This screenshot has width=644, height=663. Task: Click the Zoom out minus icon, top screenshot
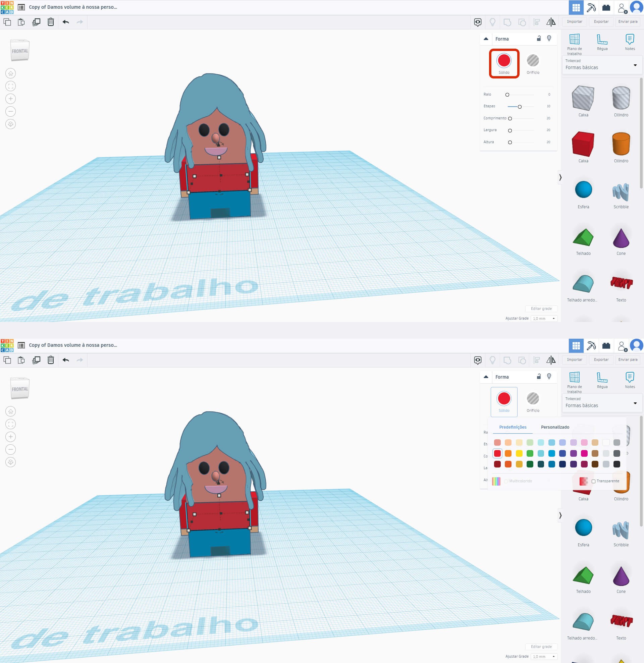[x=11, y=111]
